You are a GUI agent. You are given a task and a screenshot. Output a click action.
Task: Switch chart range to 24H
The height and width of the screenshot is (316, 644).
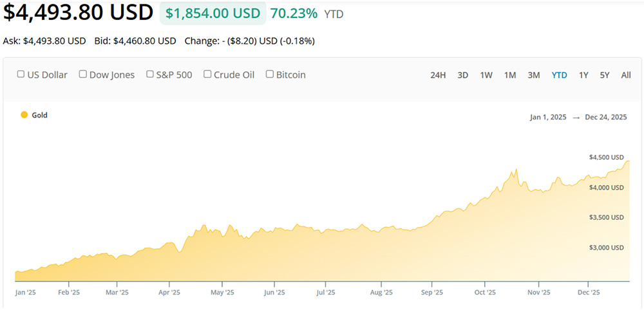[438, 75]
